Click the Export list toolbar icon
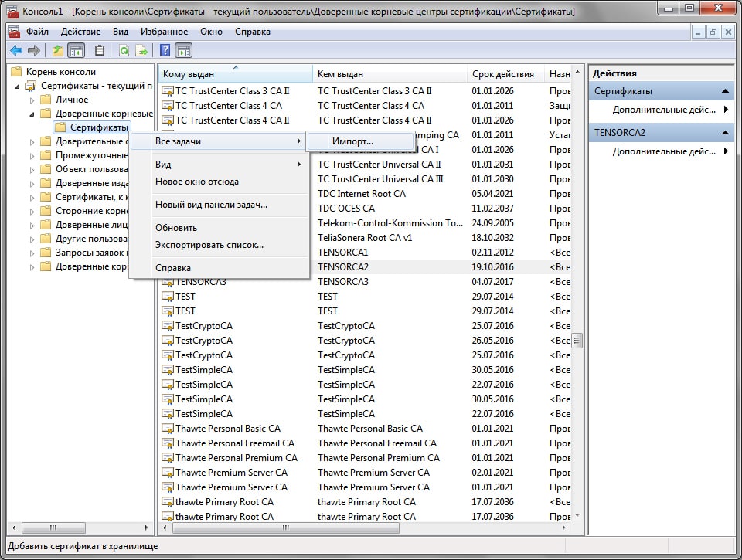This screenshot has width=742, height=560. click(x=141, y=51)
